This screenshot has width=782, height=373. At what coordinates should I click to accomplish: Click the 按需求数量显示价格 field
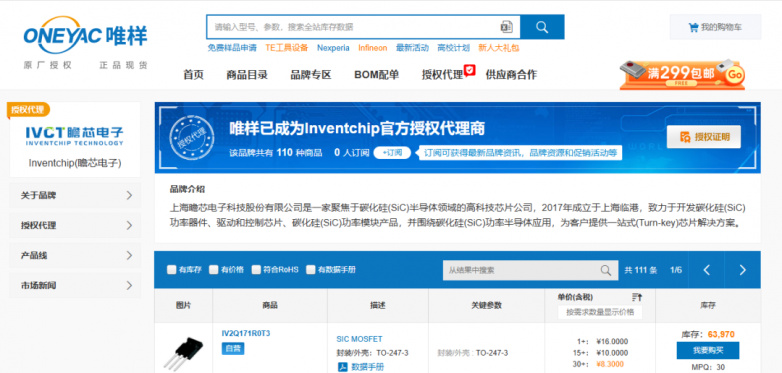click(600, 312)
